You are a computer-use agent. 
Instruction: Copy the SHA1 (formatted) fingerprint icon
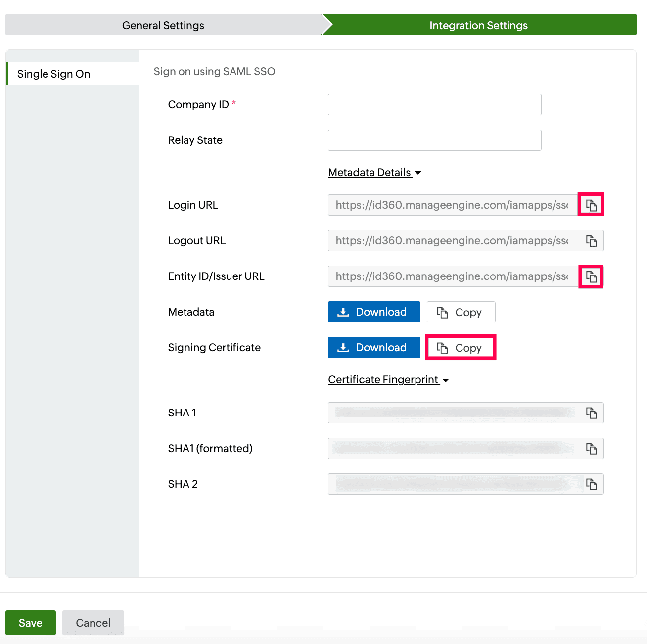(x=591, y=449)
